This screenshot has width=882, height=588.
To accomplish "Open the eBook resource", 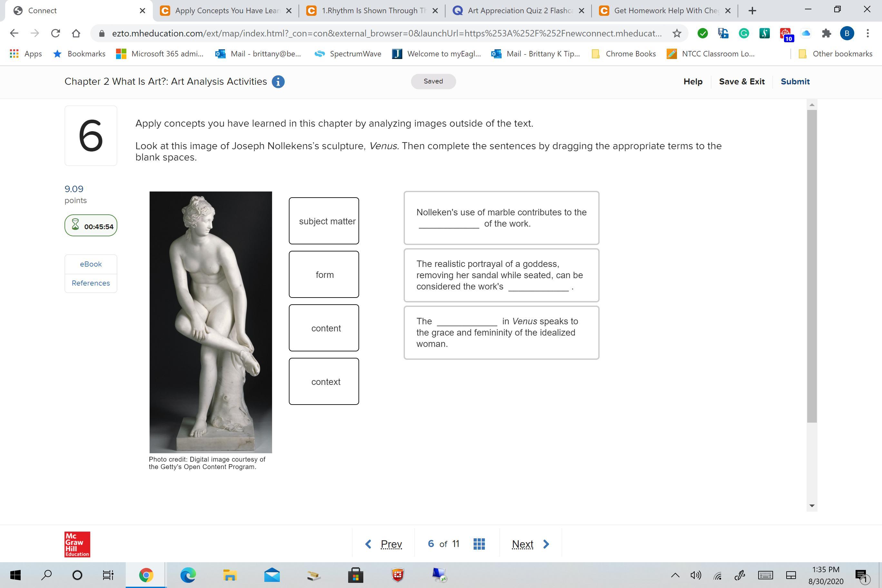I will [91, 264].
